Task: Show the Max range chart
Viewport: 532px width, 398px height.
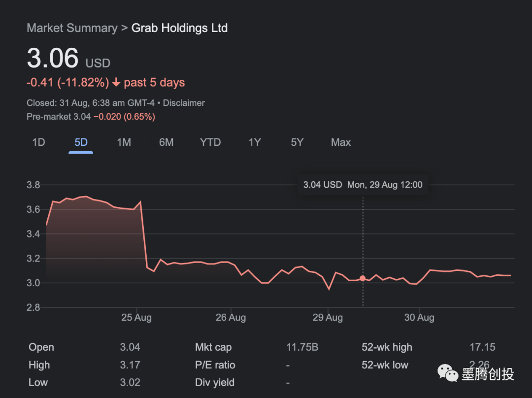Action: click(x=341, y=142)
